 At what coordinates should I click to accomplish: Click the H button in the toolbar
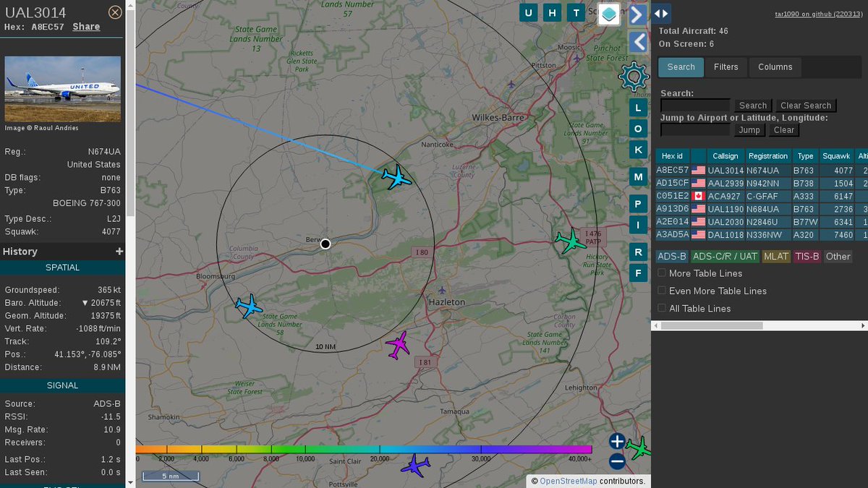pos(552,12)
